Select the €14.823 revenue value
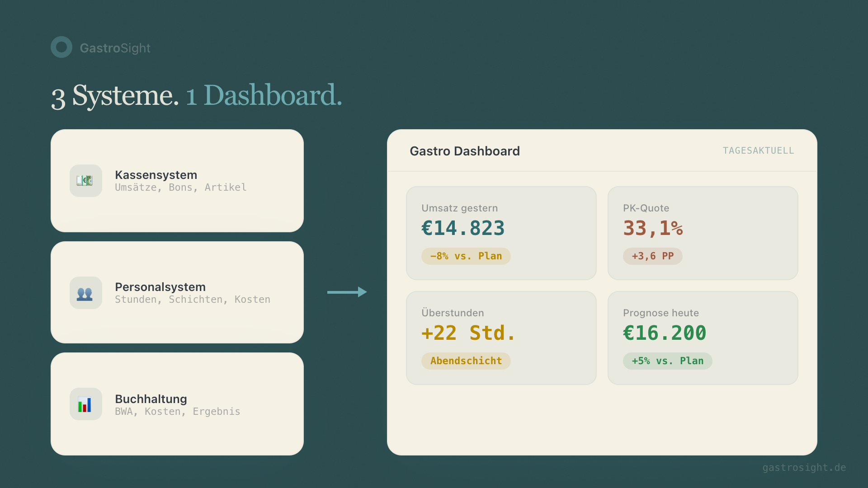The width and height of the screenshot is (868, 488). click(463, 228)
